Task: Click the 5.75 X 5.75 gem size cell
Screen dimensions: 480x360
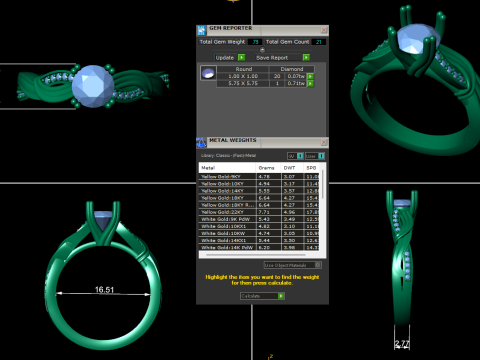Action: (243, 83)
